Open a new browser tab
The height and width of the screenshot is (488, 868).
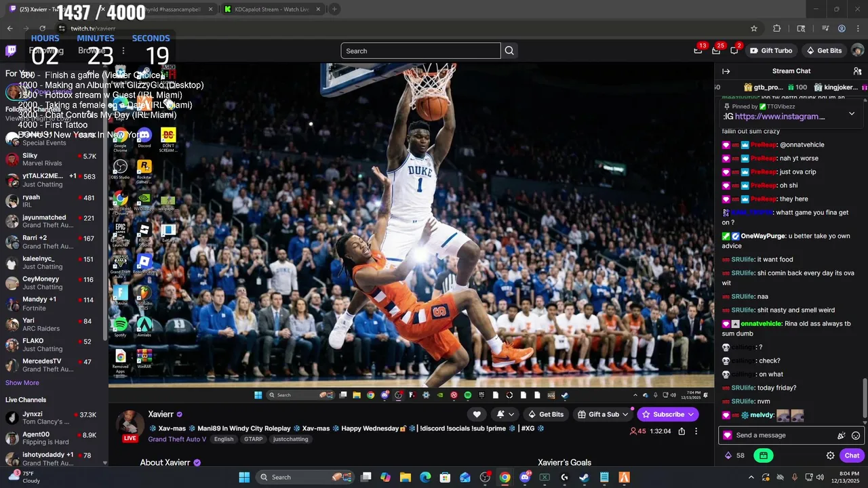tap(334, 9)
